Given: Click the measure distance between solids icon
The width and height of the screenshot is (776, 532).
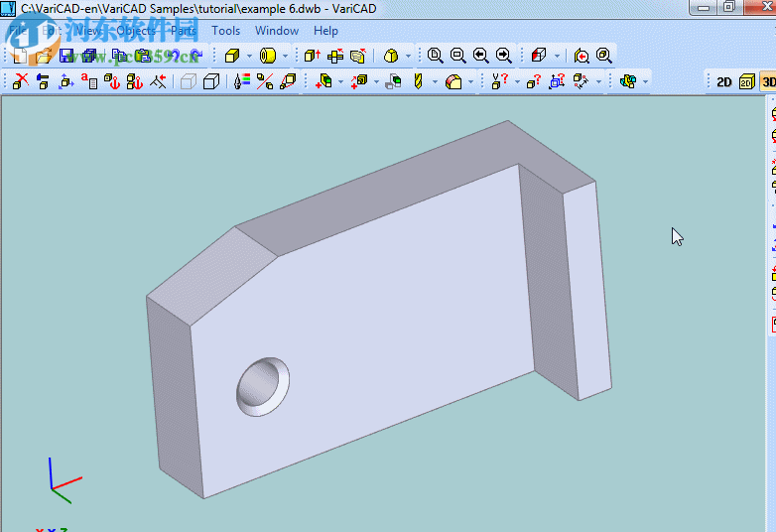Looking at the screenshot, I should [x=581, y=81].
